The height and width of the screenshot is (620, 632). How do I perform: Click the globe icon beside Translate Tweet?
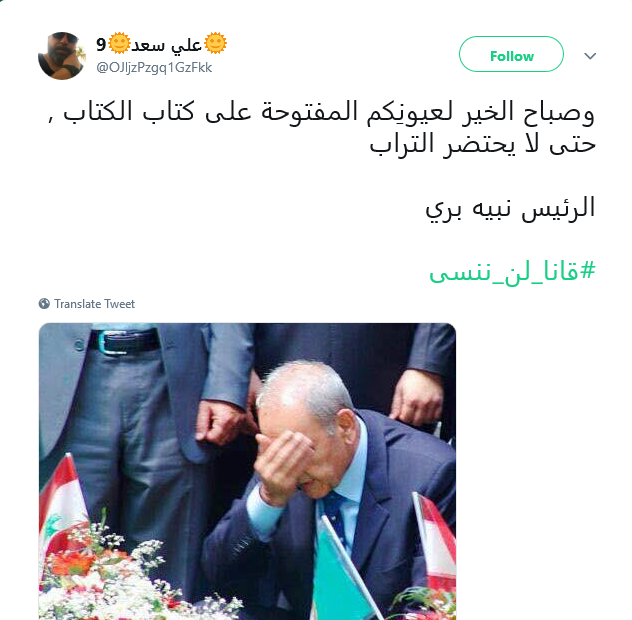coord(44,304)
